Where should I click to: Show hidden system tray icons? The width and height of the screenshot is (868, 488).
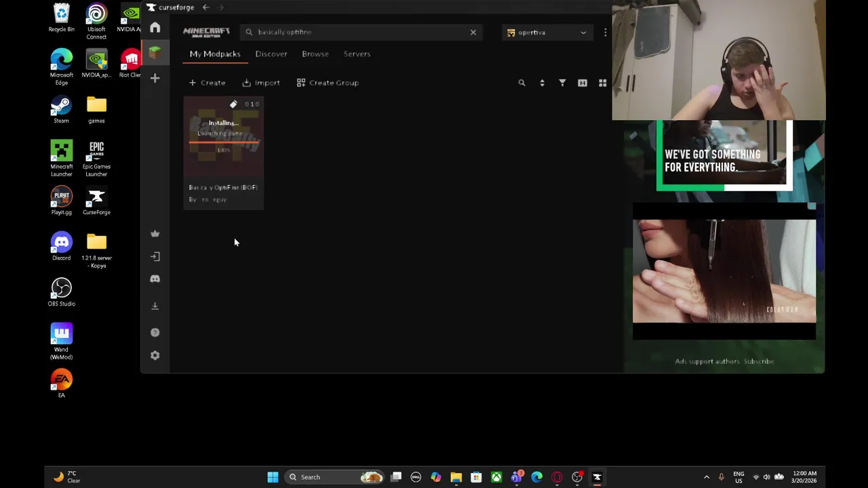pyautogui.click(x=707, y=477)
